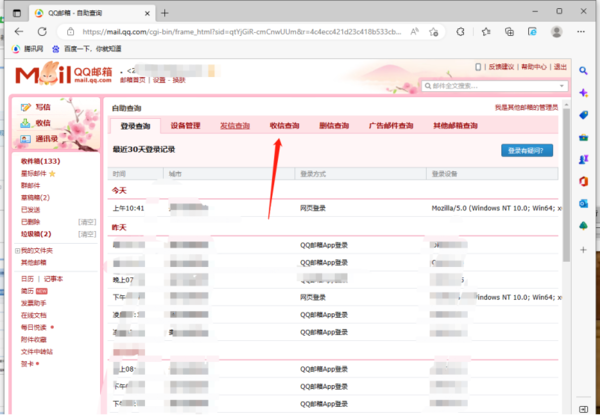Click the browser back arrow
The image size is (600, 415).
click(x=21, y=30)
